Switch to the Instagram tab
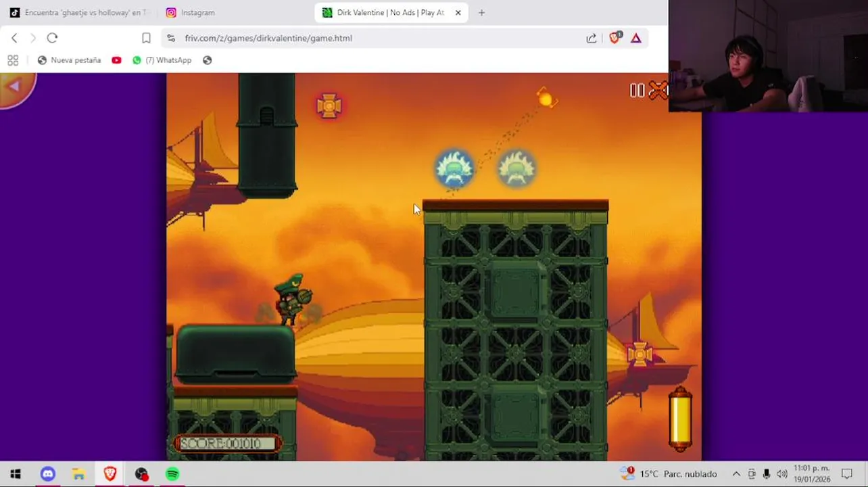The height and width of the screenshot is (487, 868). coord(191,12)
